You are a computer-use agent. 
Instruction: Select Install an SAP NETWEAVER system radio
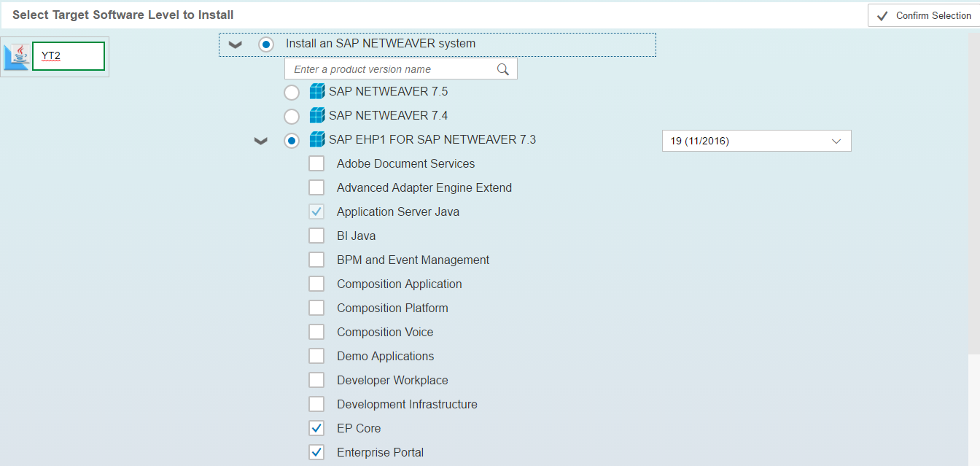[266, 44]
